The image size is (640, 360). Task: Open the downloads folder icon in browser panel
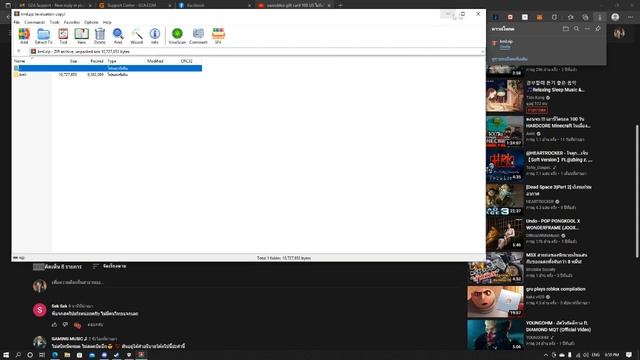point(566,29)
